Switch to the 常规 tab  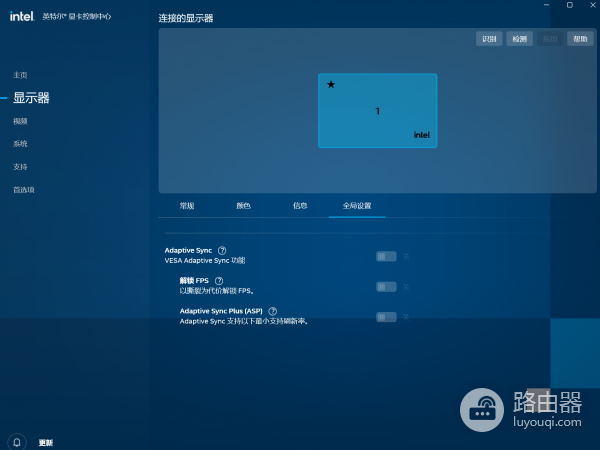point(187,206)
